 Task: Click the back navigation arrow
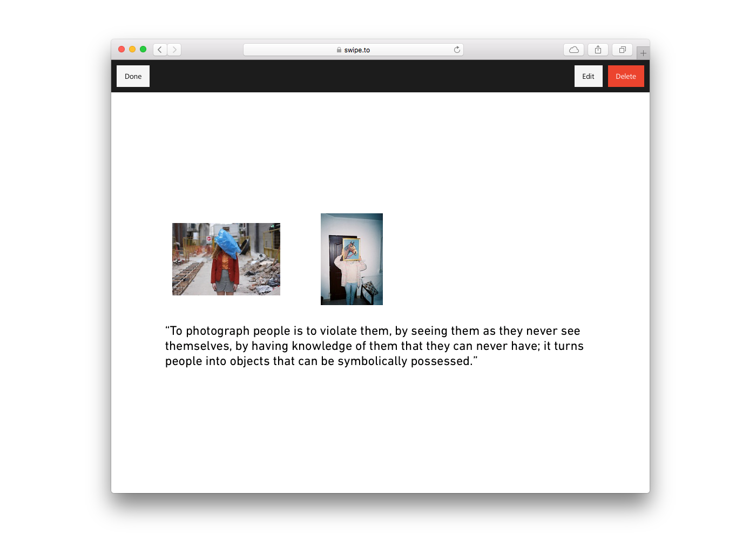[x=160, y=49]
